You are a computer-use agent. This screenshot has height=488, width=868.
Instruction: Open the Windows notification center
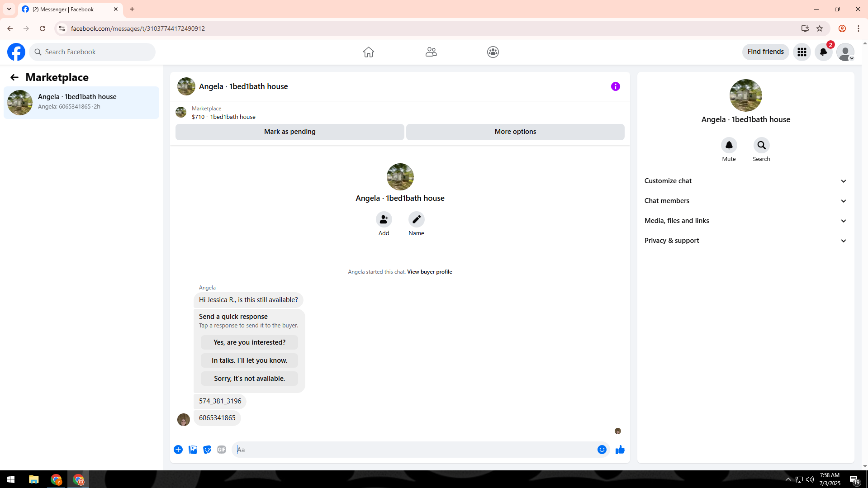(854, 479)
